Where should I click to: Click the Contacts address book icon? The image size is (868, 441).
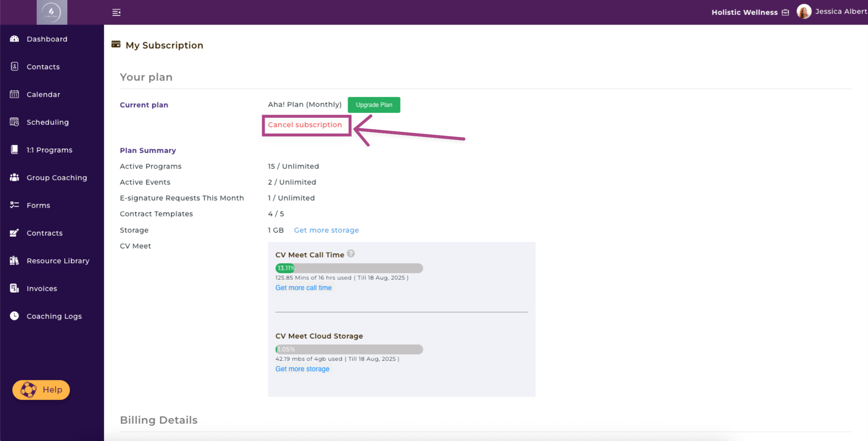(14, 66)
